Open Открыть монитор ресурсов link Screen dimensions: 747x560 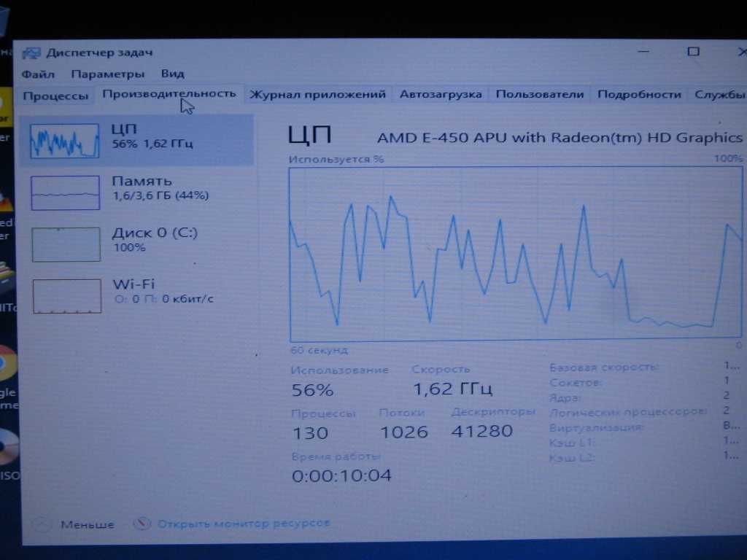[244, 524]
